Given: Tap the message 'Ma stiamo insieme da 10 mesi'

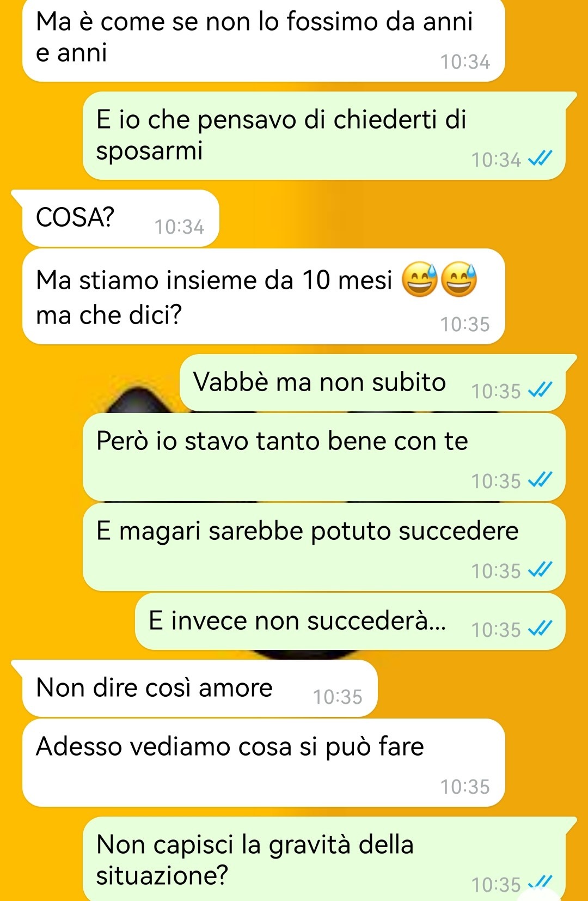Looking at the screenshot, I should [x=264, y=296].
